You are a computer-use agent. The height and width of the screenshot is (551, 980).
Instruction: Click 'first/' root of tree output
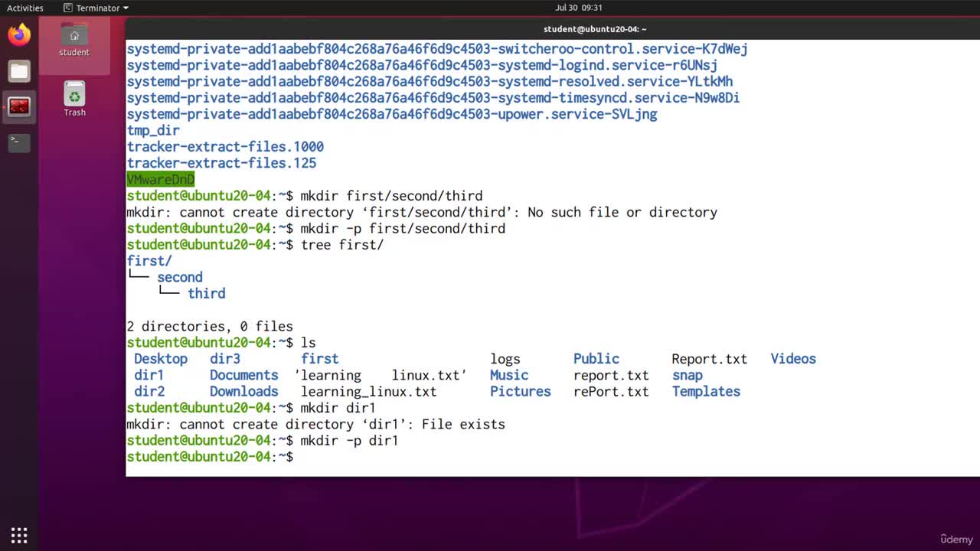[149, 261]
